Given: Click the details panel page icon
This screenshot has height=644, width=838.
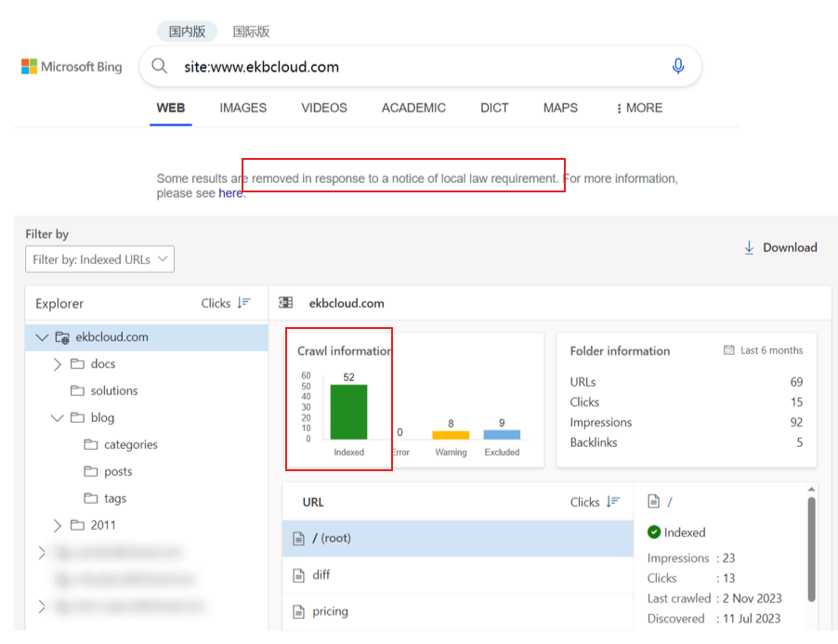Looking at the screenshot, I should coord(653,501).
